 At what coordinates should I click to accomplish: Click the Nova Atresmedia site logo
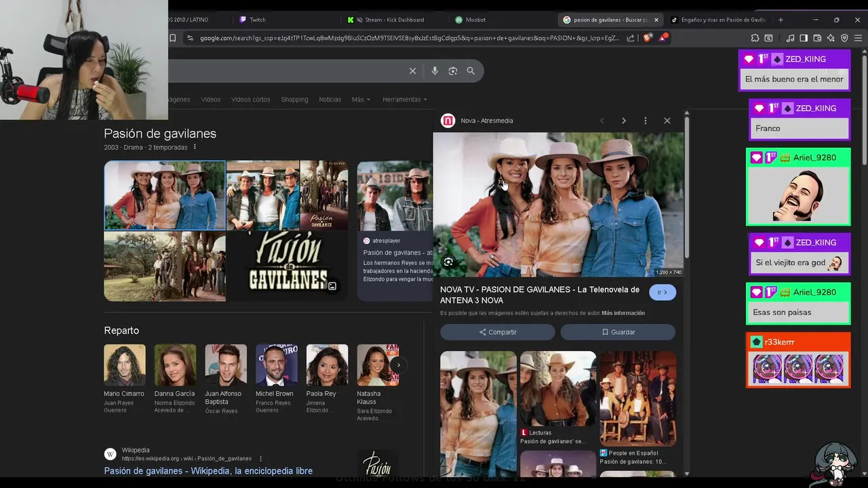point(448,121)
